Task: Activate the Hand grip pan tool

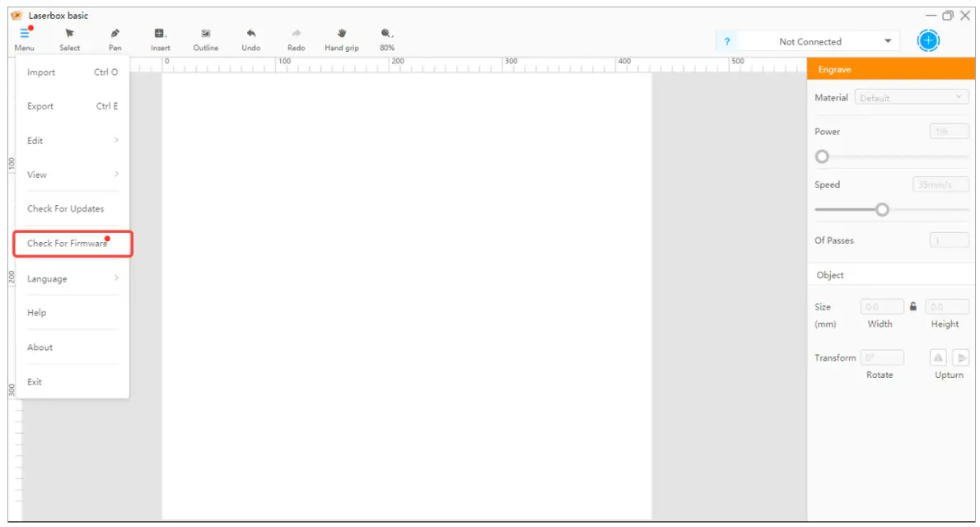Action: click(x=341, y=34)
